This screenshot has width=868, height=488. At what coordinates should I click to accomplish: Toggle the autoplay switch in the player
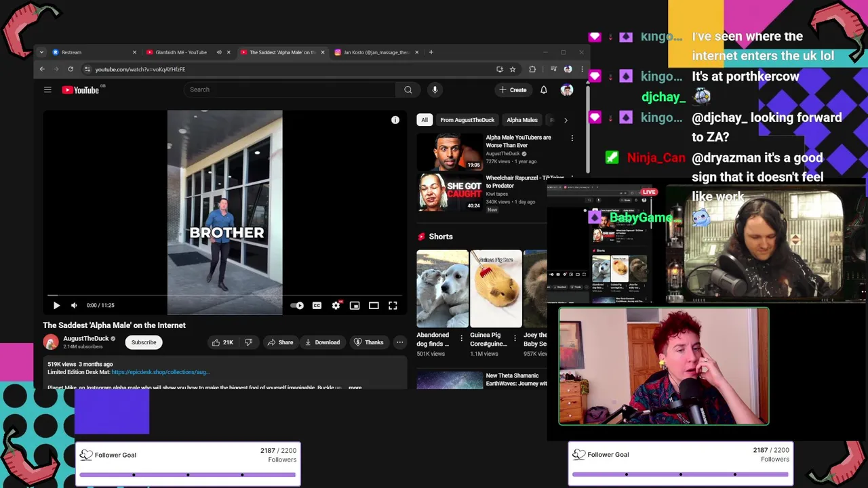pyautogui.click(x=297, y=306)
